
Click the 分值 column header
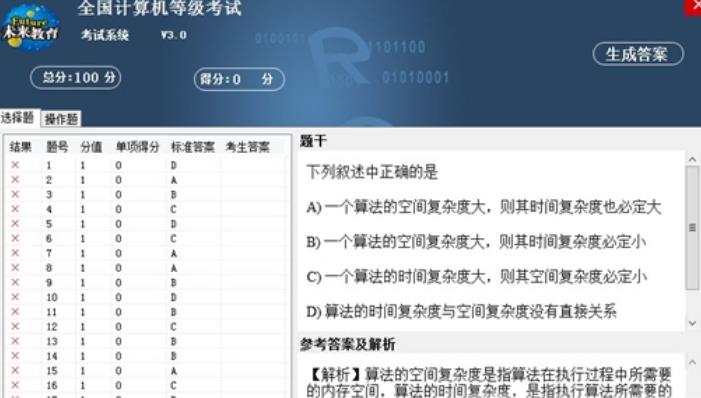91,147
